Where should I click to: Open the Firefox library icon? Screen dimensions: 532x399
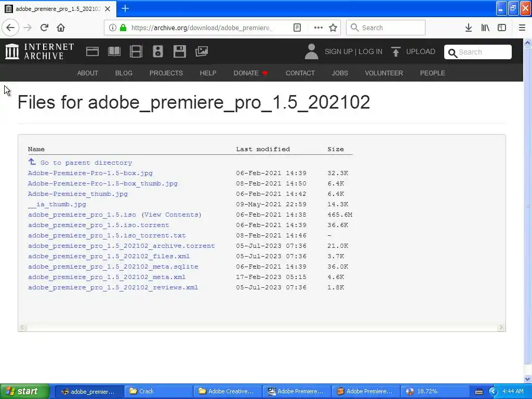pos(485,28)
